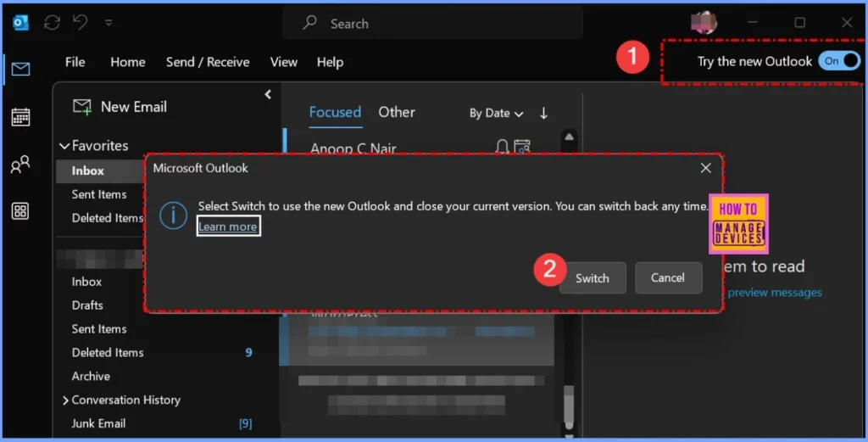Reverse sort order with the arrow
868x442 pixels.
[x=543, y=113]
